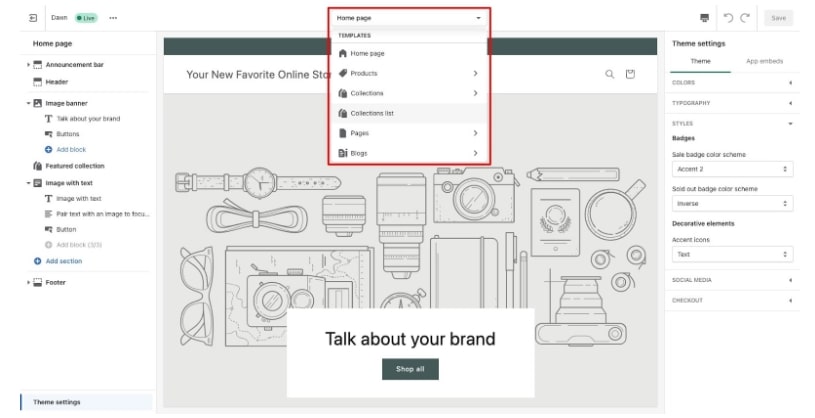
Task: Click the Save button
Action: pos(778,18)
